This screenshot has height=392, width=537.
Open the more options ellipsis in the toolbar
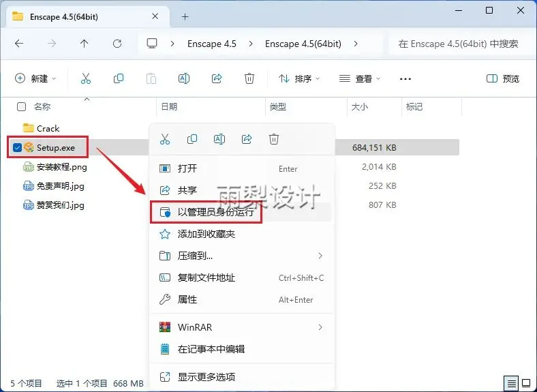[405, 79]
